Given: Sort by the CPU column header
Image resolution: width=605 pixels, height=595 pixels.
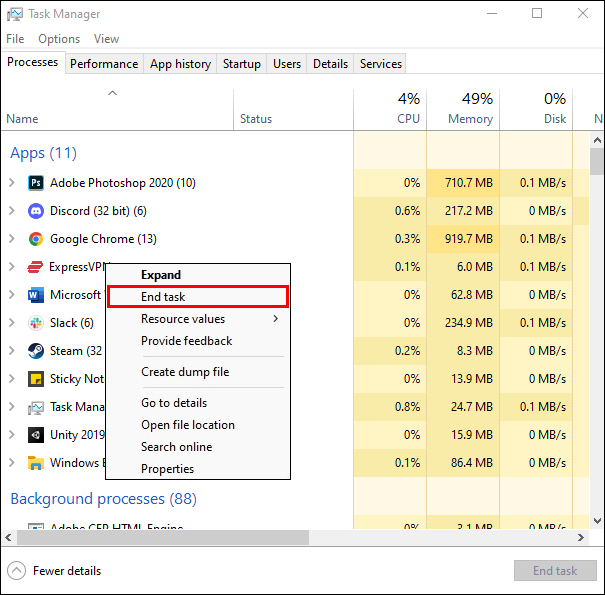Looking at the screenshot, I should point(390,110).
